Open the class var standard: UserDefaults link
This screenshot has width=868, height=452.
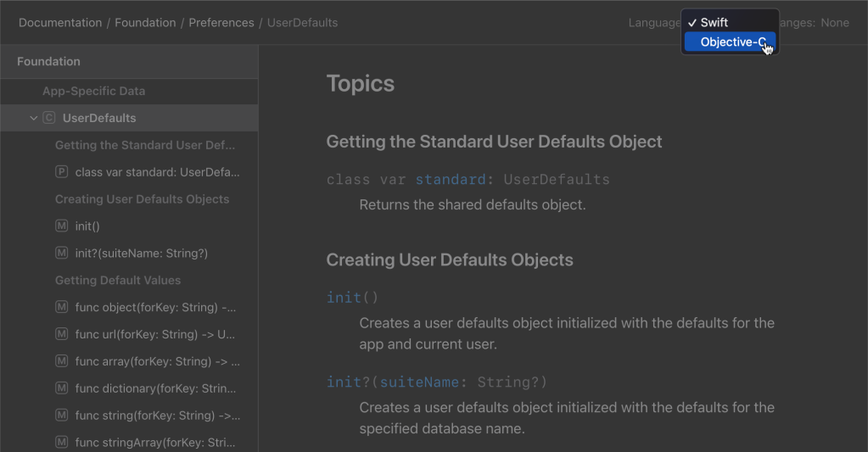(468, 179)
